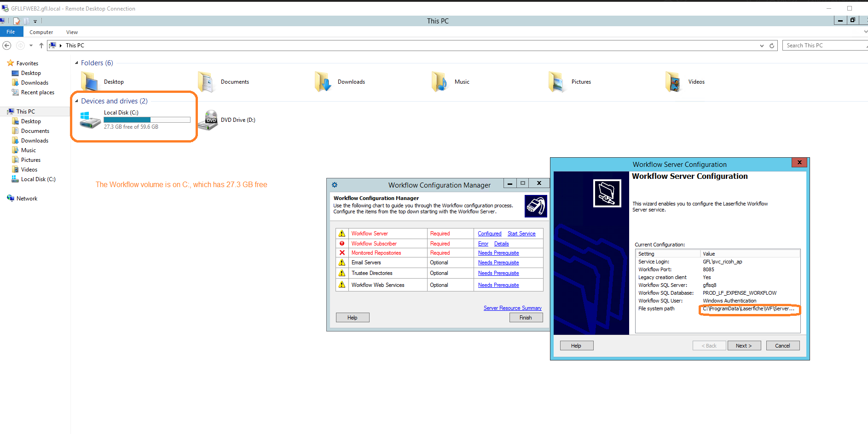Open the address bar history dropdown
The image size is (868, 434).
(x=762, y=46)
